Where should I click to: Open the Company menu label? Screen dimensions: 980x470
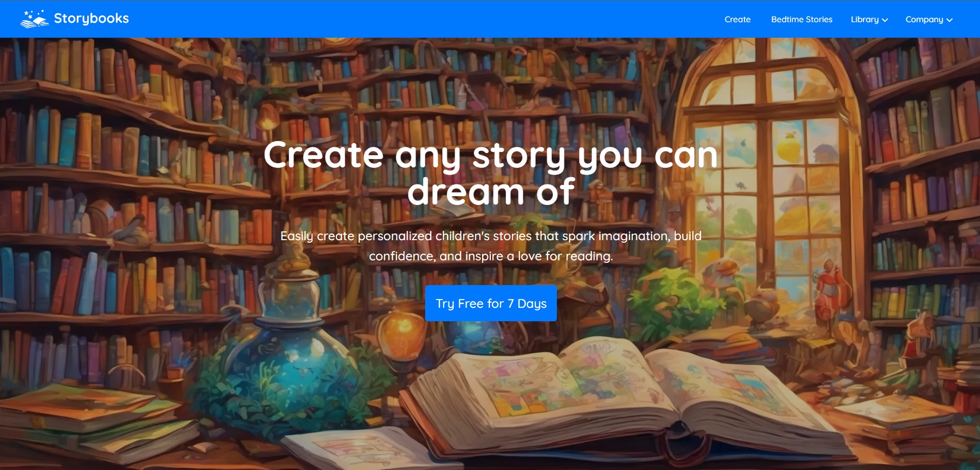pyautogui.click(x=924, y=20)
